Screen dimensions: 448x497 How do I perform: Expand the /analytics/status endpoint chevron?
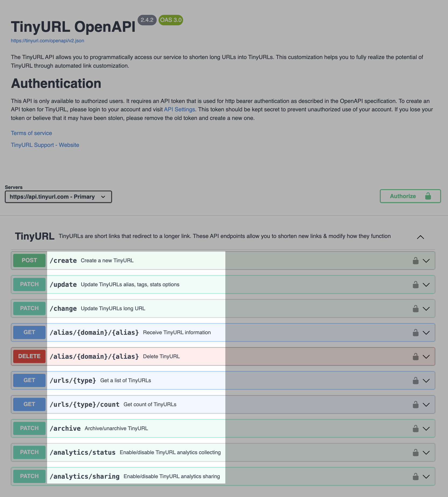click(426, 453)
